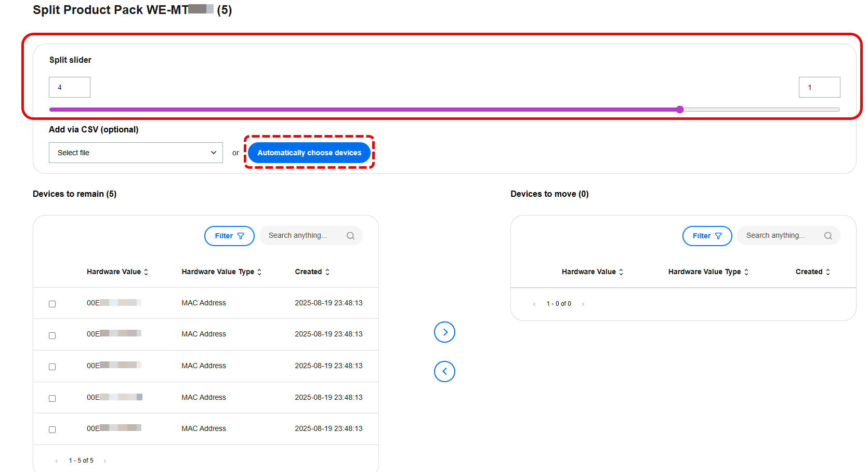Click the move-left arrow circle button

click(444, 371)
